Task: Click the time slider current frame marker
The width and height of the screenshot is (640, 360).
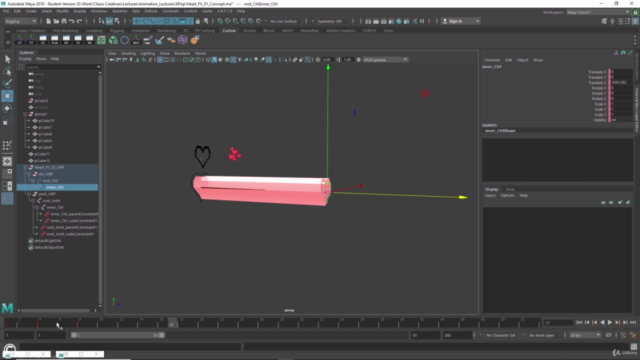Action: 172,323
